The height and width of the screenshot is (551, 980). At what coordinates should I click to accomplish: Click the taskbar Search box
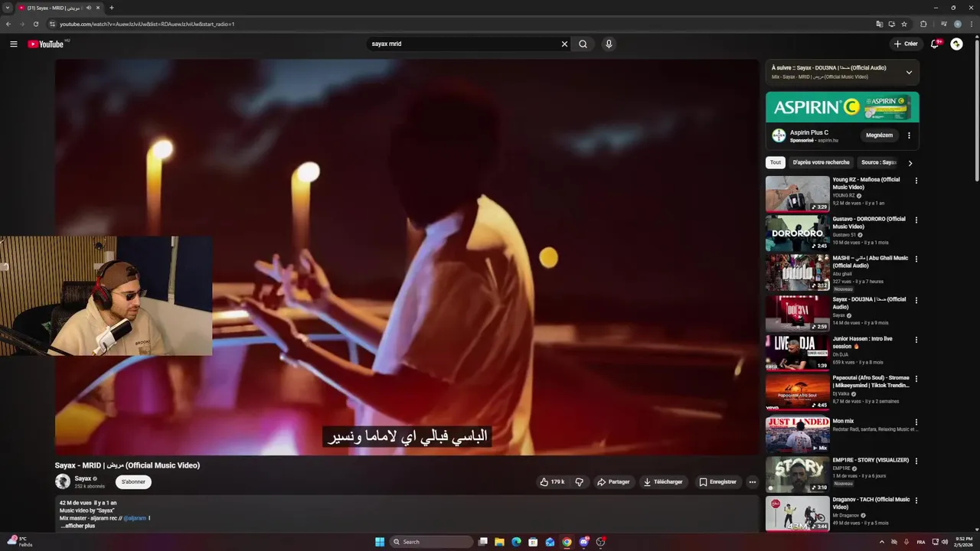coord(432,542)
